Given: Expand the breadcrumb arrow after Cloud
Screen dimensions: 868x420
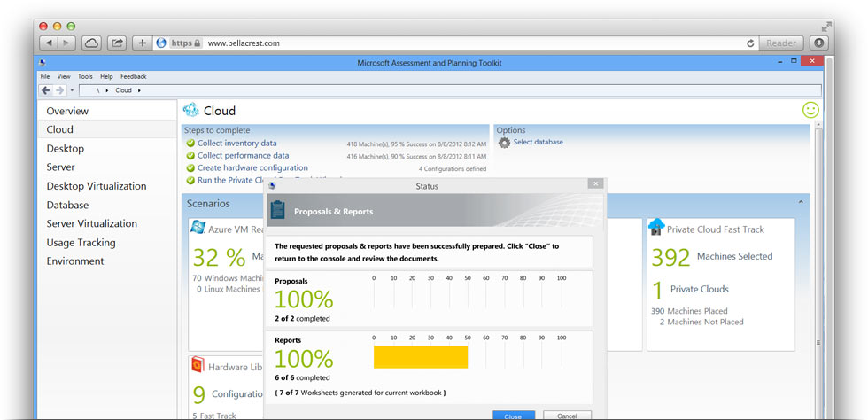Looking at the screenshot, I should pos(139,90).
